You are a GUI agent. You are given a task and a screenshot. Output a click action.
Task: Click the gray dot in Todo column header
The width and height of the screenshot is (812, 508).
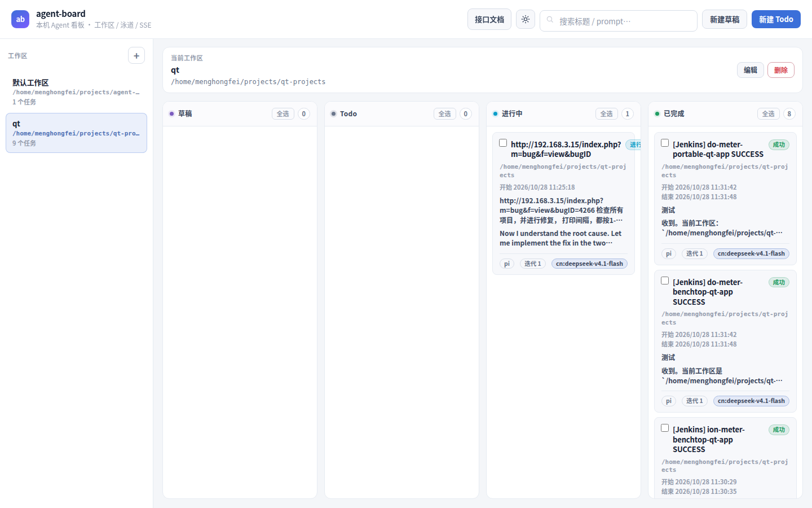click(333, 114)
